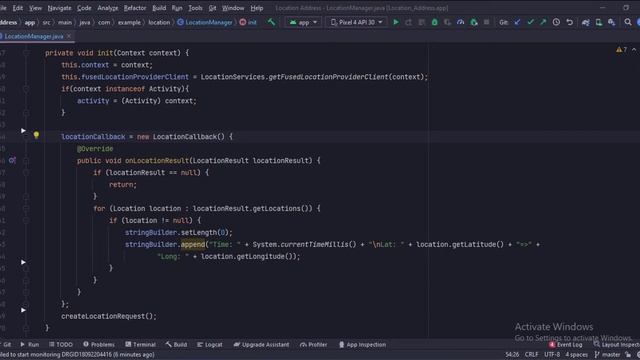640x360 pixels.
Task: Click the Rollback undo arrow icon
Action: [x=569, y=22]
